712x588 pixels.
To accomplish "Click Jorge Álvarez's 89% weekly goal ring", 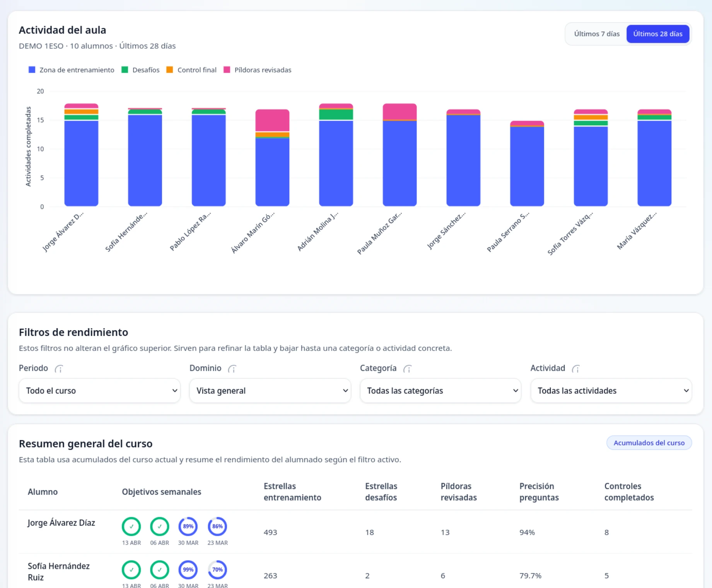I will tap(188, 526).
